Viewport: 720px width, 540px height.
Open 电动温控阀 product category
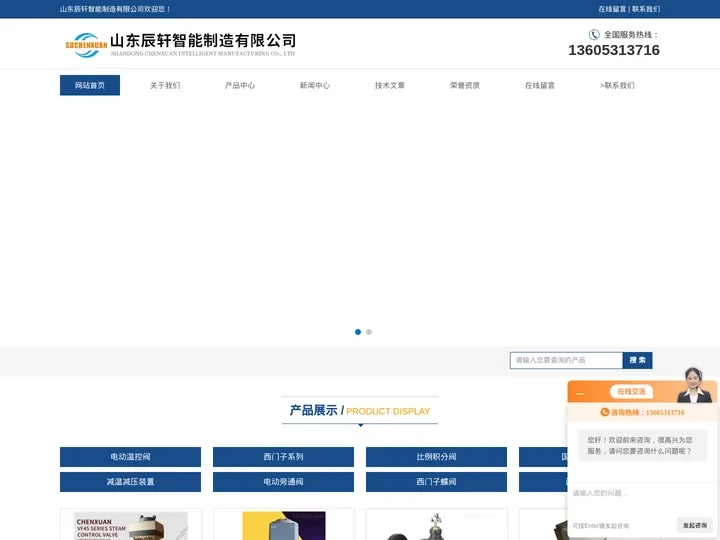(130, 456)
